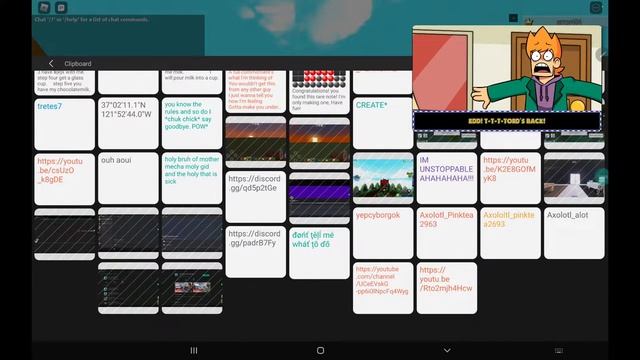Select the 'yepcyborgok' clipboard item

point(383,233)
